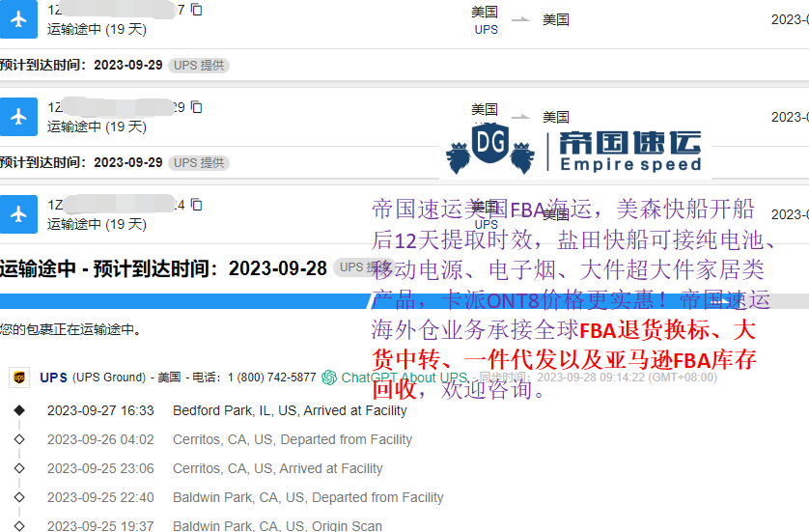Click the airplane icon of tracking number ending 4
This screenshot has height=532, width=809.
(18, 214)
